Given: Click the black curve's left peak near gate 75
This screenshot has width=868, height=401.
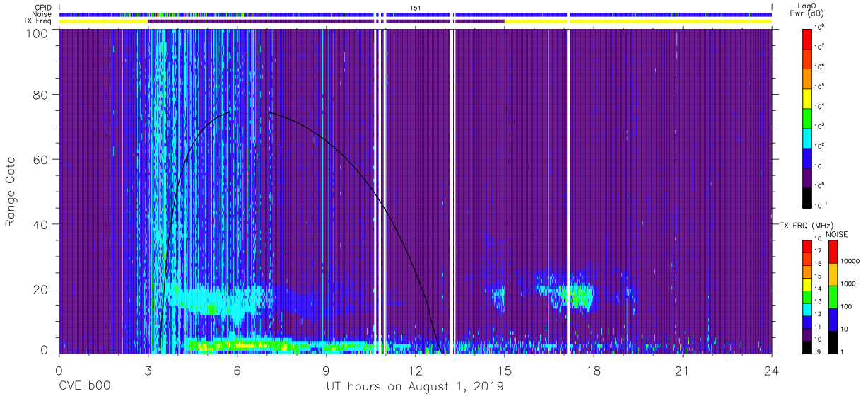Looking at the screenshot, I should click(228, 112).
